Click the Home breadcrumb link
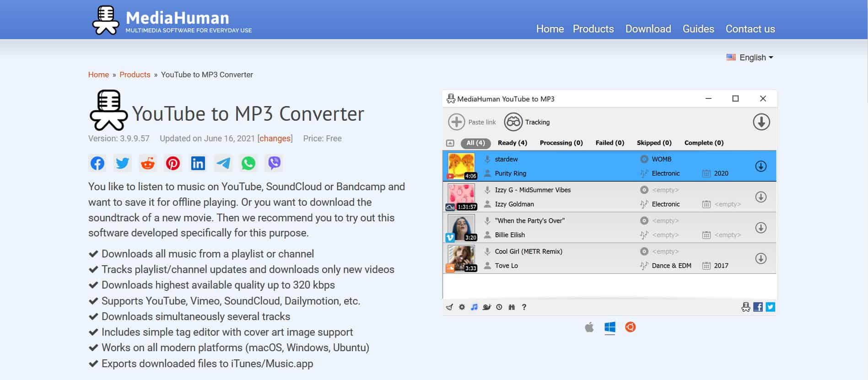The width and height of the screenshot is (868, 380). [x=98, y=75]
